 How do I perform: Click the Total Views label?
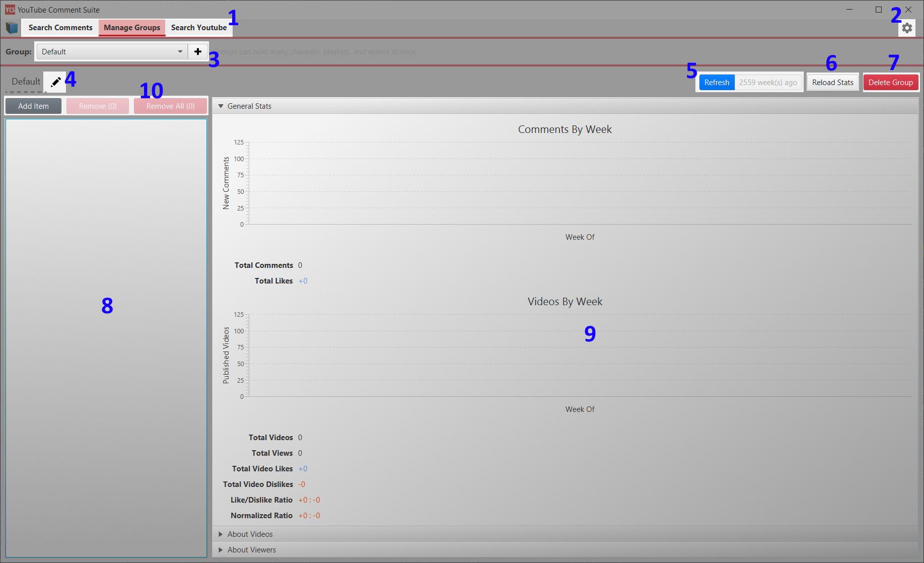[272, 453]
